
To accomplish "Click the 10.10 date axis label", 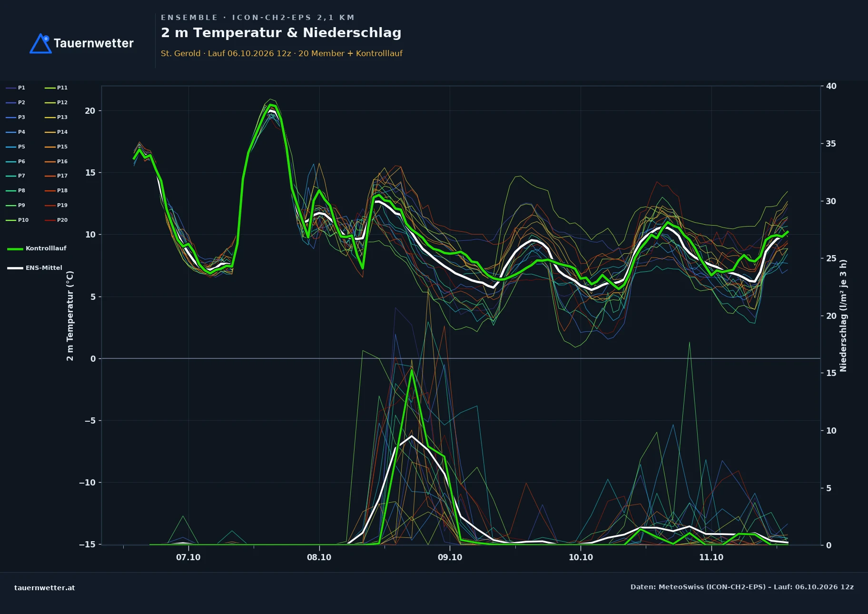I will pos(581,557).
